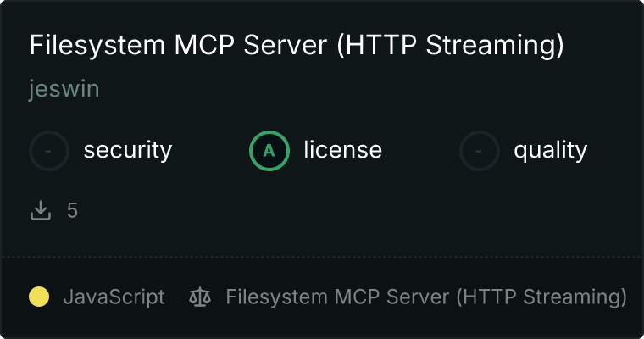644x339 pixels.
Task: Click the empty quality grade badge
Action: pos(480,151)
